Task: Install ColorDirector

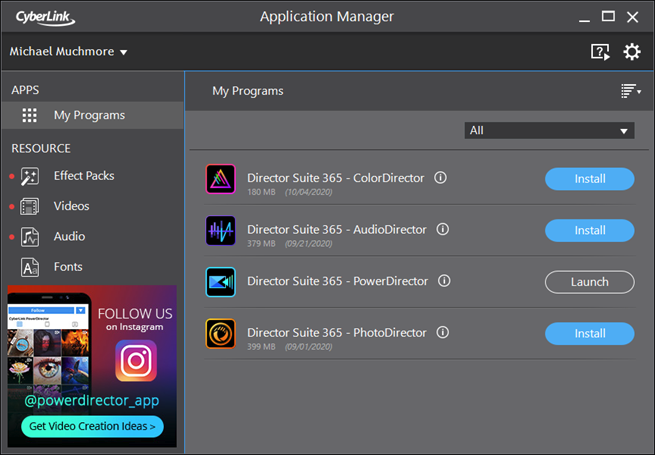Action: coord(589,179)
